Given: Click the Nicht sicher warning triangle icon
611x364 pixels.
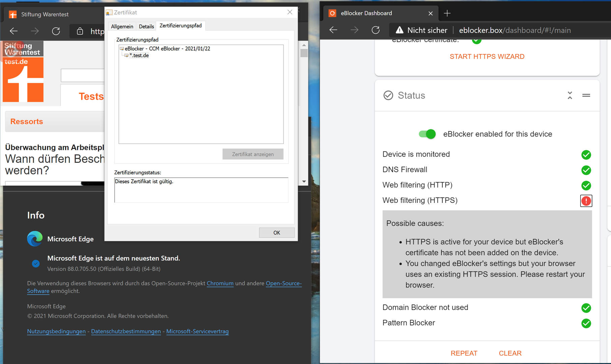Looking at the screenshot, I should coord(400,30).
